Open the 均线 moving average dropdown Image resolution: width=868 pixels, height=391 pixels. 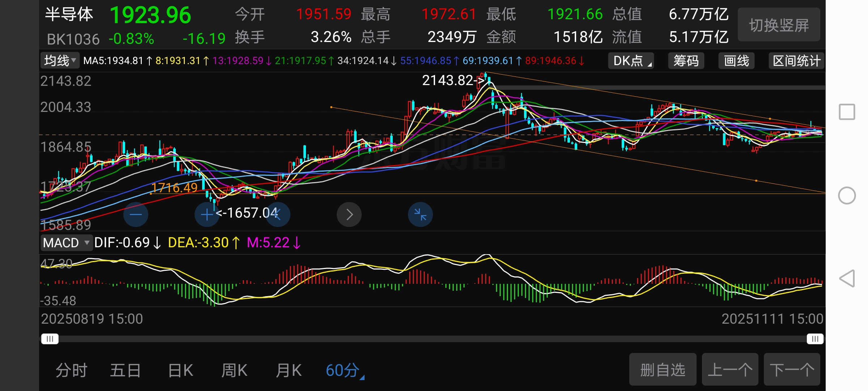60,60
